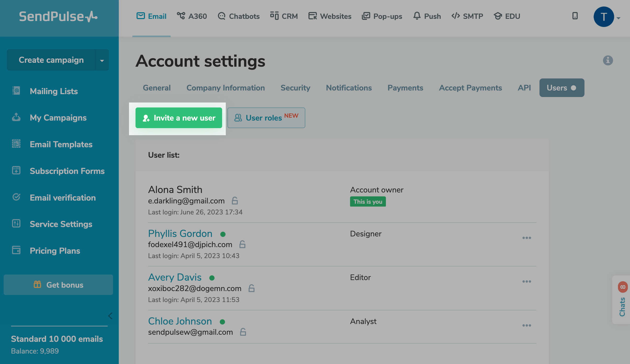Click the lock icon next to e.darkling@gmail.com
Screen dimensions: 630x364
click(x=235, y=201)
